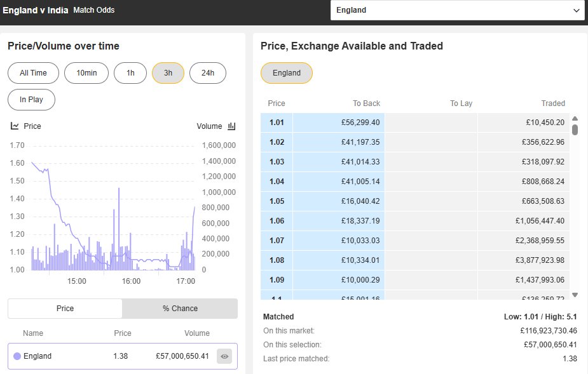Click To Back amount £41,197.35
Viewport: 588px width, 374px height.
(360, 142)
